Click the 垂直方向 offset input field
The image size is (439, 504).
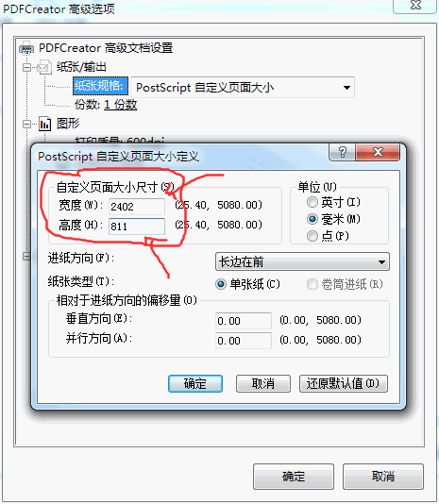point(244,321)
